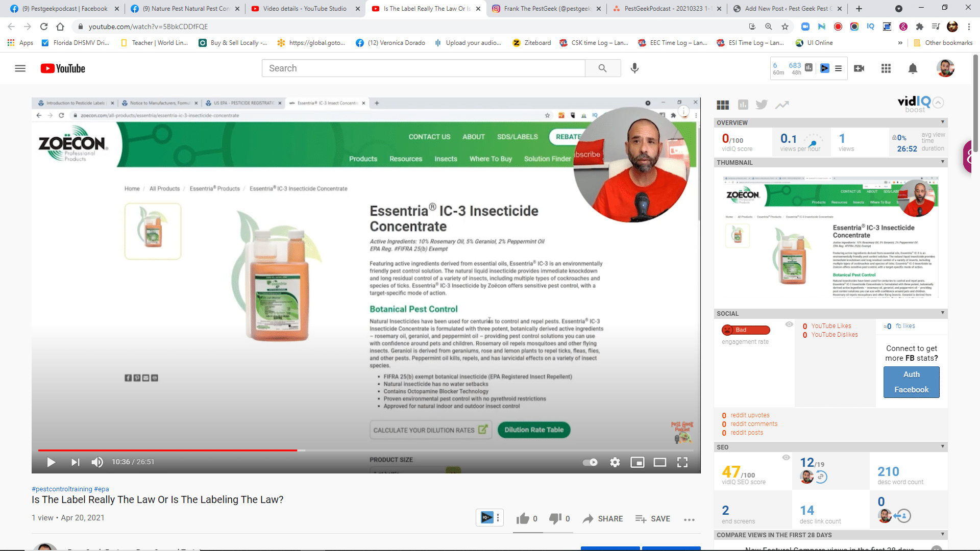Open #epa hashtag link
The width and height of the screenshot is (980, 551).
point(102,489)
